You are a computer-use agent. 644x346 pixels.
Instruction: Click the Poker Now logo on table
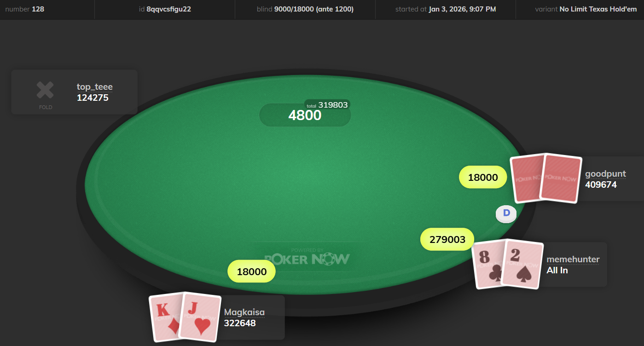307,258
